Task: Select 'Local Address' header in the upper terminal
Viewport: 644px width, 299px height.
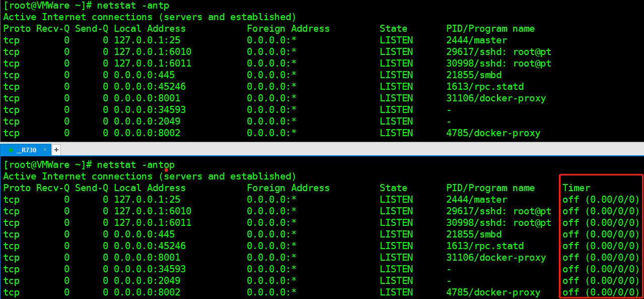Action: tap(150, 29)
